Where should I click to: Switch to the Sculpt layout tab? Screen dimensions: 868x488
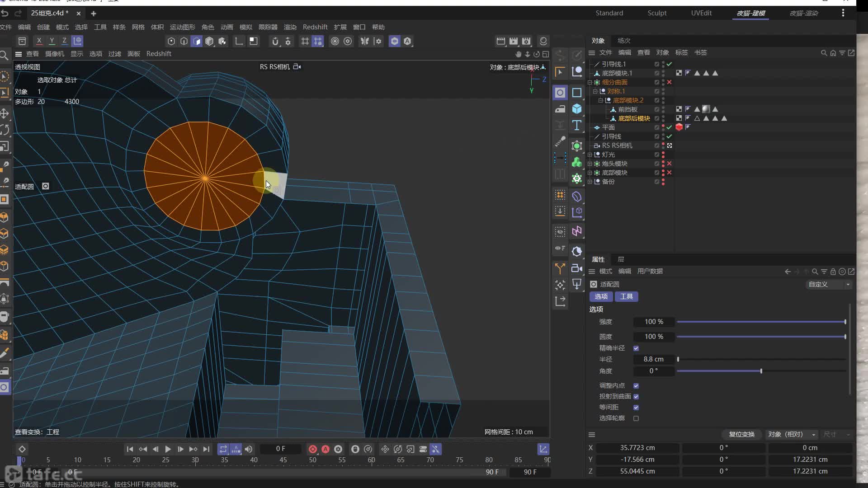[657, 13]
